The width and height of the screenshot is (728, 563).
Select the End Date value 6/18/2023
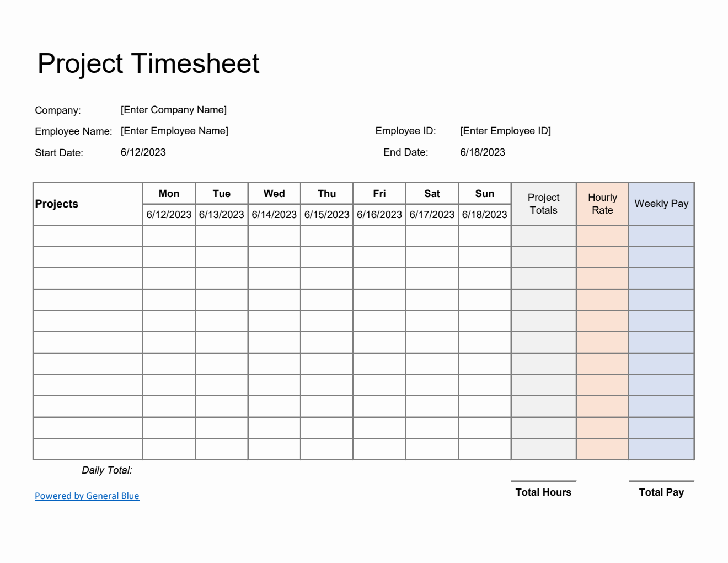click(x=482, y=152)
